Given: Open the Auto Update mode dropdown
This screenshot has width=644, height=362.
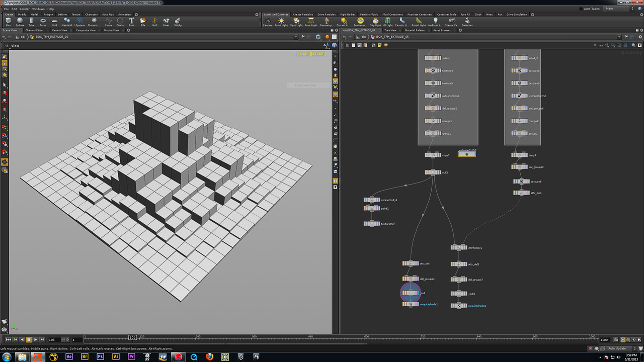Looking at the screenshot, I should (x=619, y=348).
